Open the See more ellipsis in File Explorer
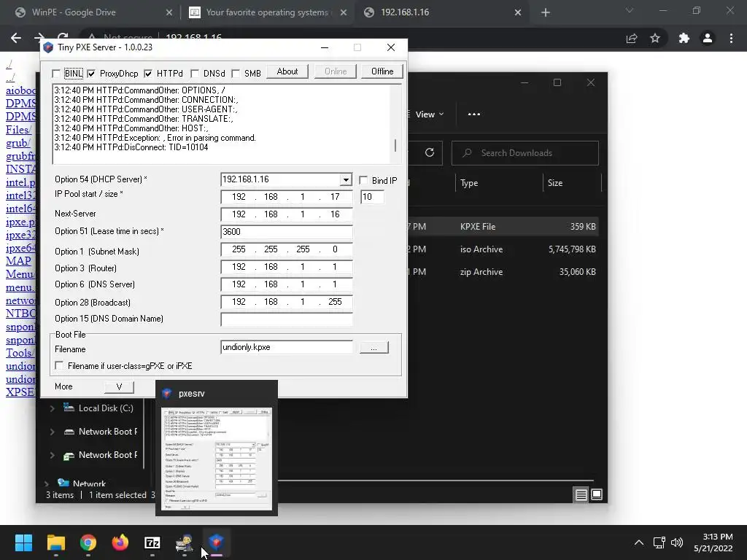The width and height of the screenshot is (747, 560). point(474,114)
